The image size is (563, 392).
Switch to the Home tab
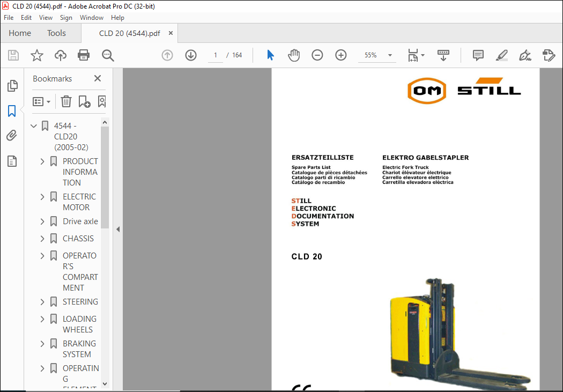click(x=20, y=33)
